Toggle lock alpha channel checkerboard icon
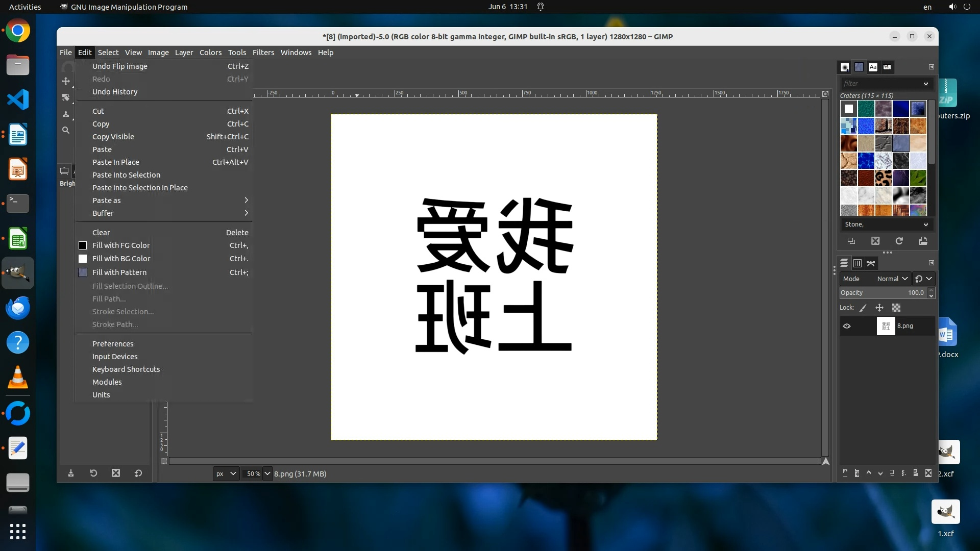This screenshot has width=980, height=551. tap(896, 308)
